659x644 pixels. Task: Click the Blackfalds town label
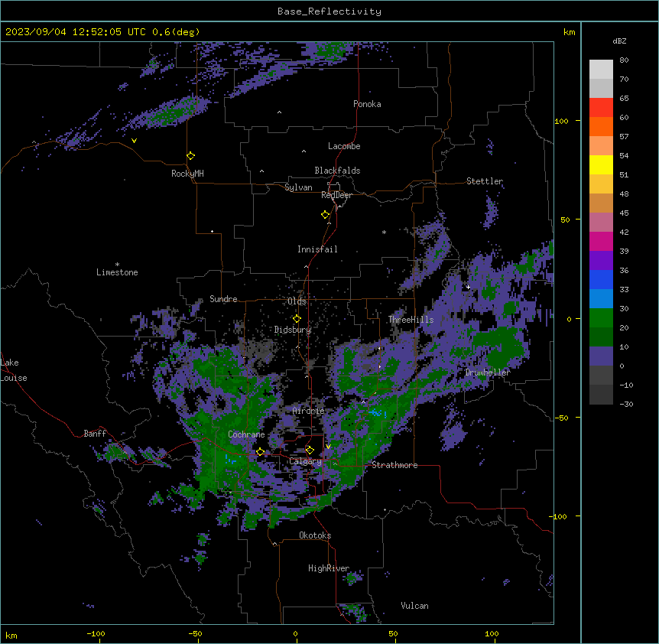(x=337, y=171)
